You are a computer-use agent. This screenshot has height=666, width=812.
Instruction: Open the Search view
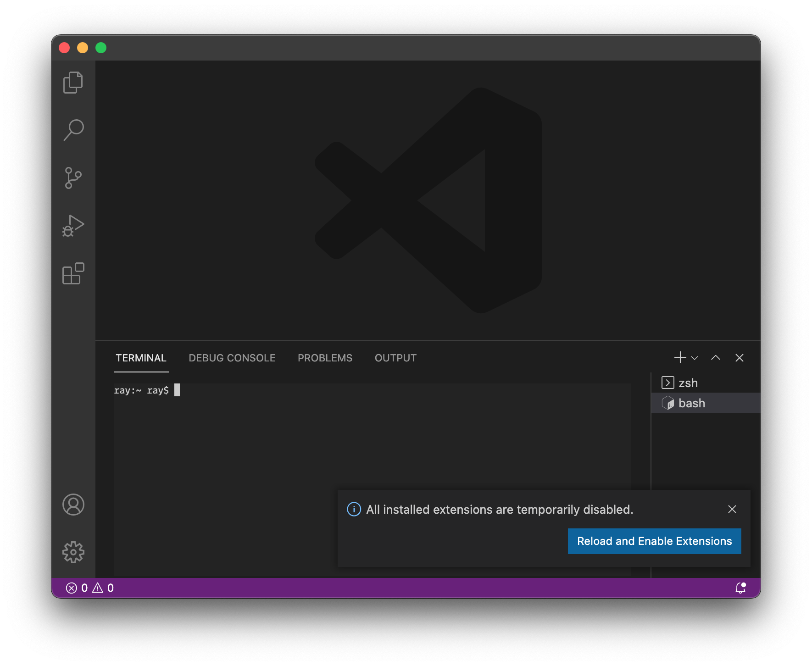coord(73,130)
